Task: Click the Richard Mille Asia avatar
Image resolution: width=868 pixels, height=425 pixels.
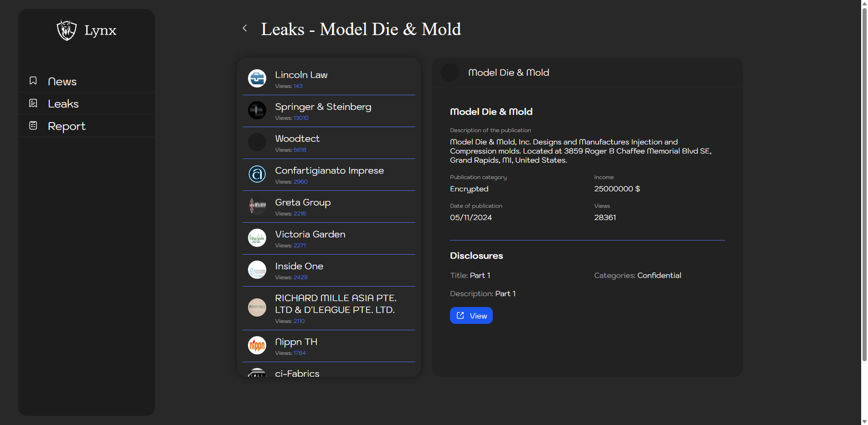Action: (x=257, y=307)
